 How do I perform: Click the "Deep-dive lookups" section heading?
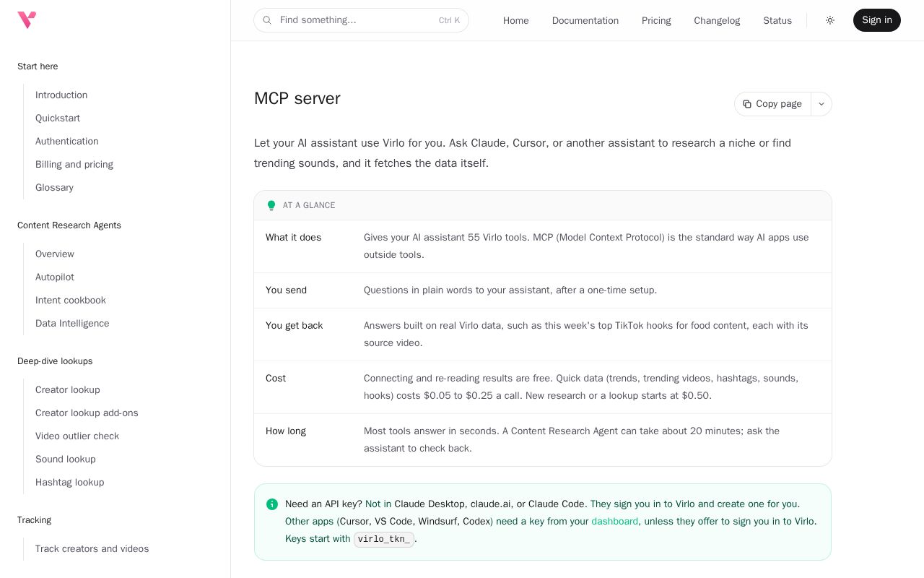tap(55, 361)
